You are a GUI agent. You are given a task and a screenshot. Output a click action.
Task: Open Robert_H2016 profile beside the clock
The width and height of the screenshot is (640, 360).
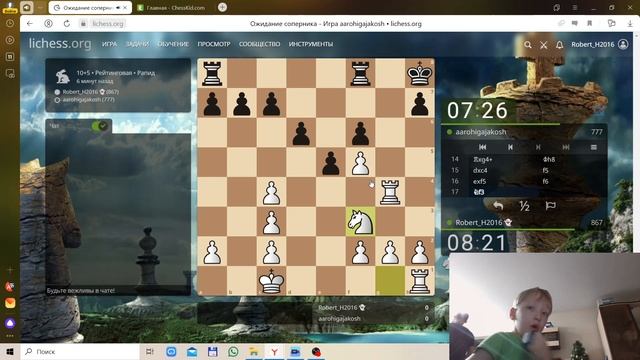(x=479, y=222)
